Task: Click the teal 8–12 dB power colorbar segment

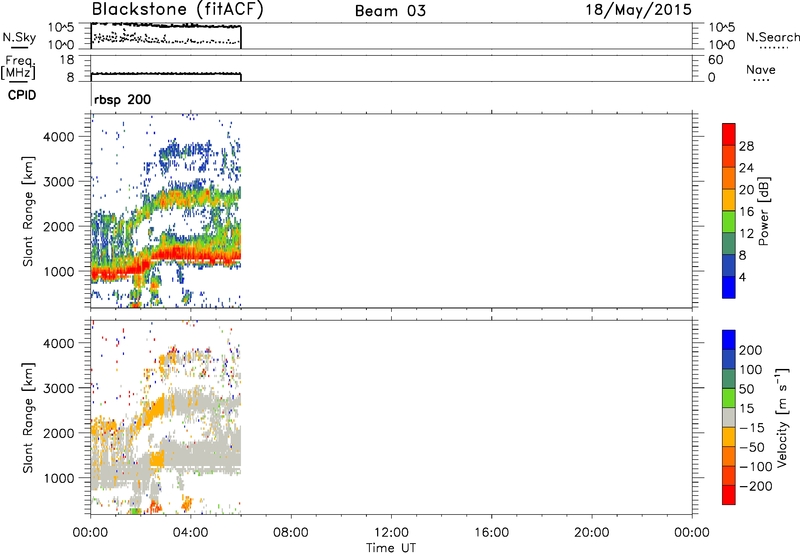Action: pos(729,244)
